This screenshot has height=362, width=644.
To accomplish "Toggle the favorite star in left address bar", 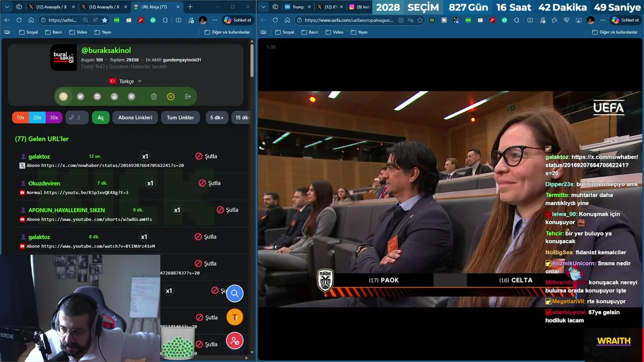I will tap(105, 20).
